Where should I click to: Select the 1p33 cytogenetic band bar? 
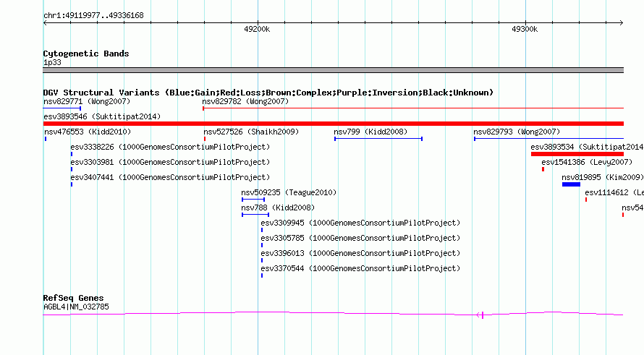coord(333,70)
